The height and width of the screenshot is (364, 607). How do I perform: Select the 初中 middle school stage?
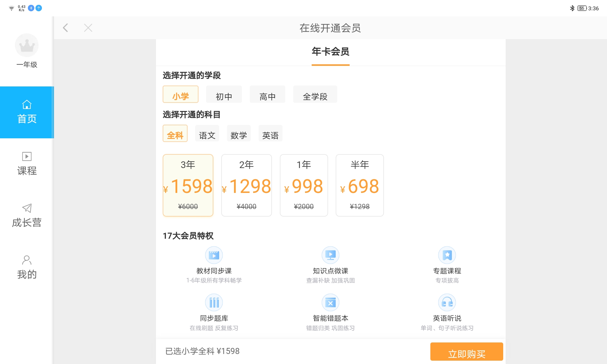[224, 94]
